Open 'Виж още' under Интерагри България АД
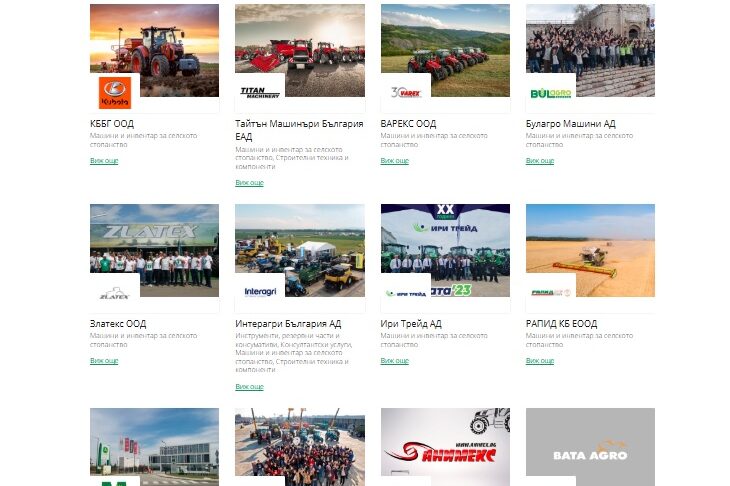This screenshot has width=730, height=486. click(249, 386)
